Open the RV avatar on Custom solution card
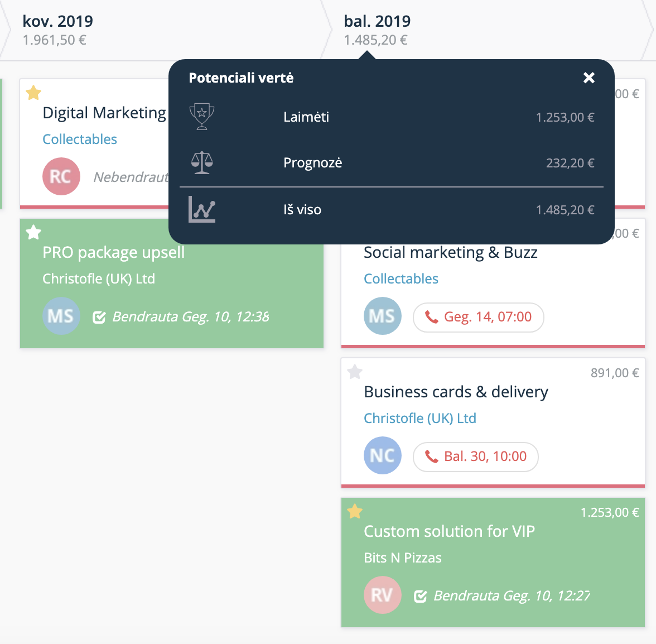This screenshot has height=644, width=656. 383,595
